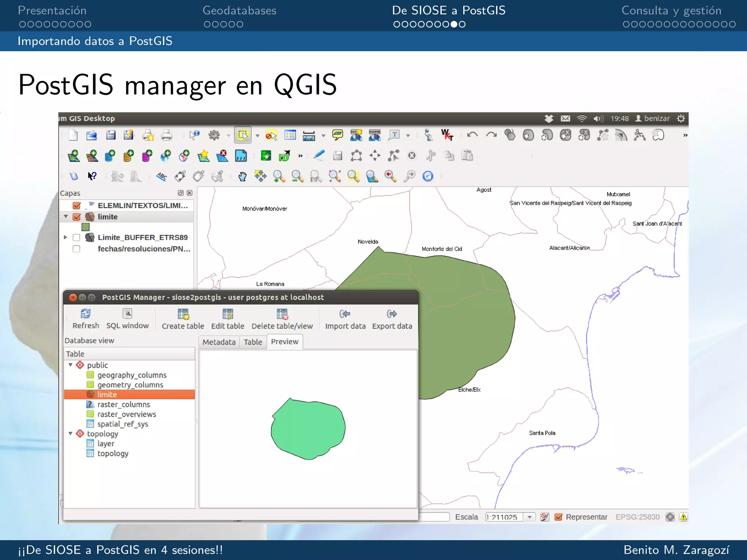Click the Map tips speech bubble icon
This screenshot has height=560, width=747.
tap(338, 135)
